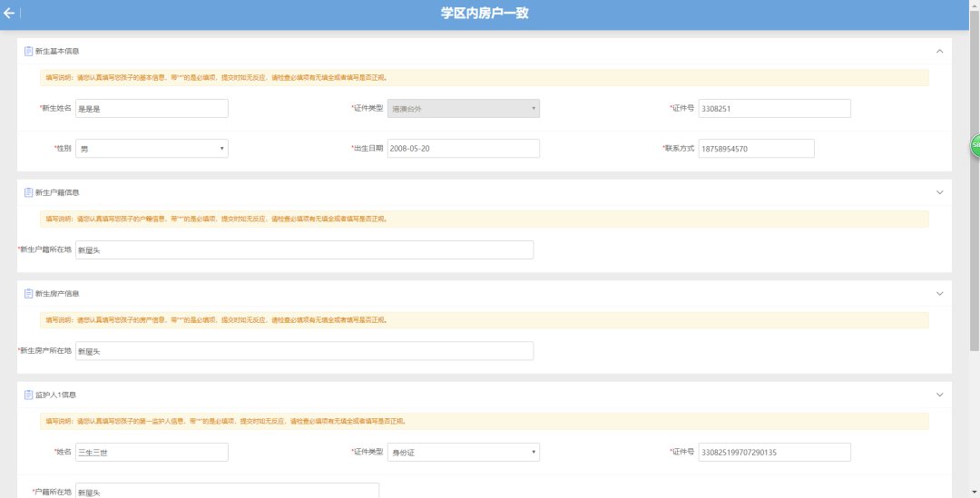Image resolution: width=980 pixels, height=498 pixels.
Task: Collapse the 新生基本信息 section
Action: pyautogui.click(x=939, y=52)
